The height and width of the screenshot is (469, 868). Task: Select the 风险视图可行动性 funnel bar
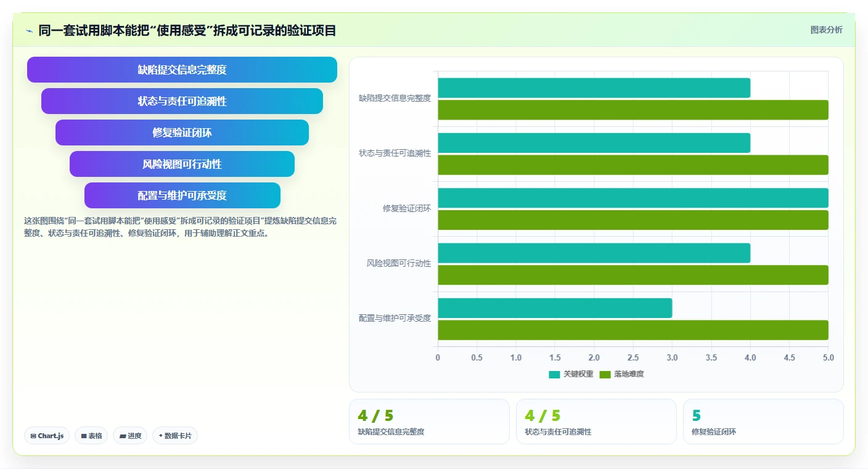(x=182, y=164)
